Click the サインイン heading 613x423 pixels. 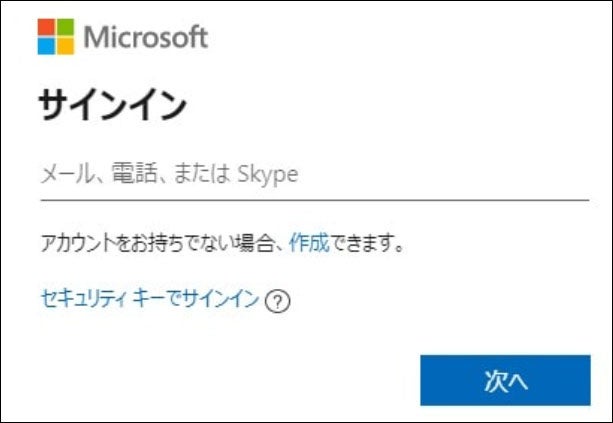tap(113, 105)
